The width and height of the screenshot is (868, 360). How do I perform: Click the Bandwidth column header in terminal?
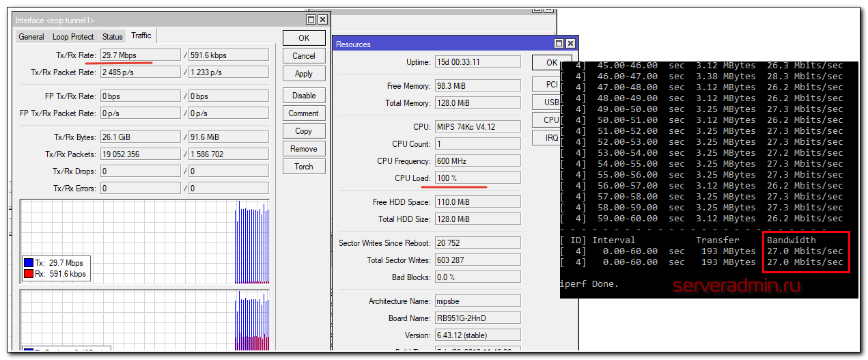pos(791,240)
